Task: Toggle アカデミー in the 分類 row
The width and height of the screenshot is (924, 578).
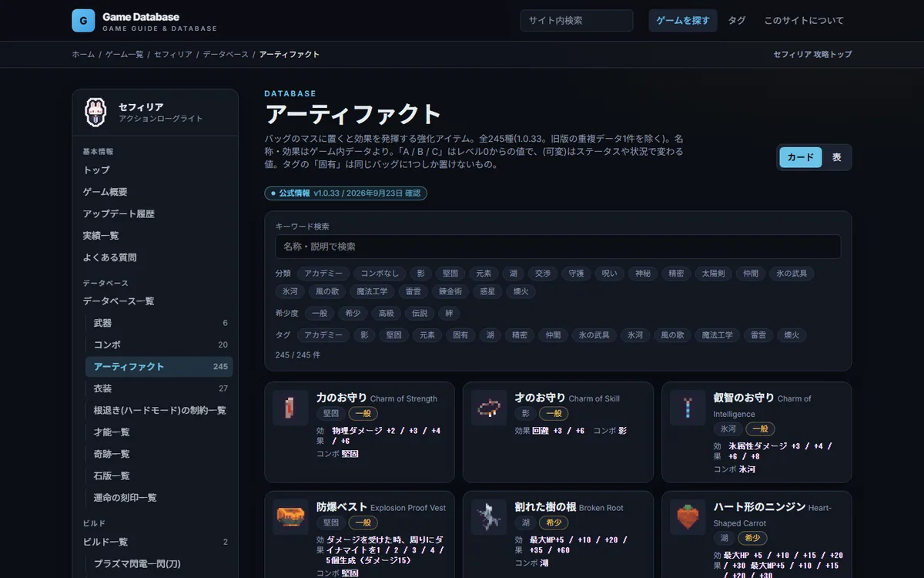Action: coord(323,274)
